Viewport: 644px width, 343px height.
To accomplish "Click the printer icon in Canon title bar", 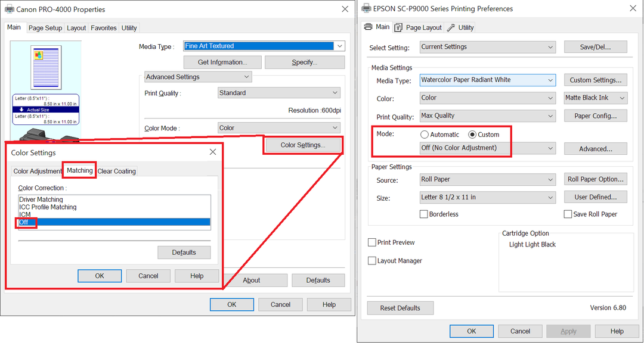I will (11, 10).
